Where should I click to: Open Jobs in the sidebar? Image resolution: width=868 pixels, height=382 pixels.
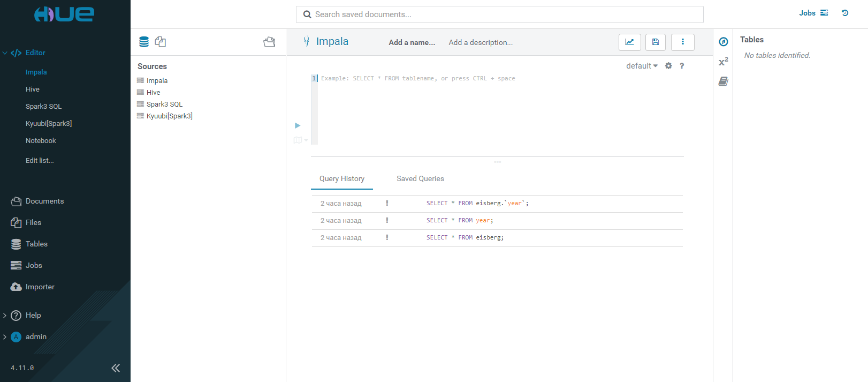[x=27, y=266]
